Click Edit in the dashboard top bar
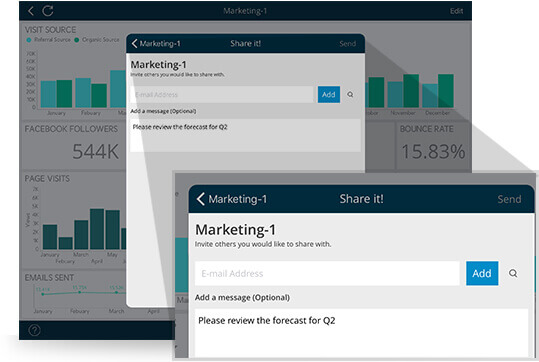Viewport: 539px width, 362px height. [456, 11]
